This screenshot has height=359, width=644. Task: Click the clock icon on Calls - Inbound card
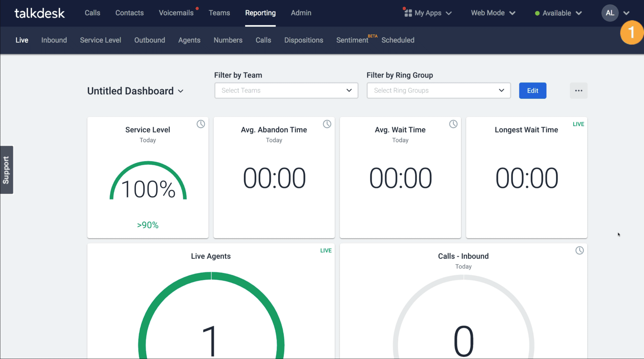pyautogui.click(x=579, y=250)
